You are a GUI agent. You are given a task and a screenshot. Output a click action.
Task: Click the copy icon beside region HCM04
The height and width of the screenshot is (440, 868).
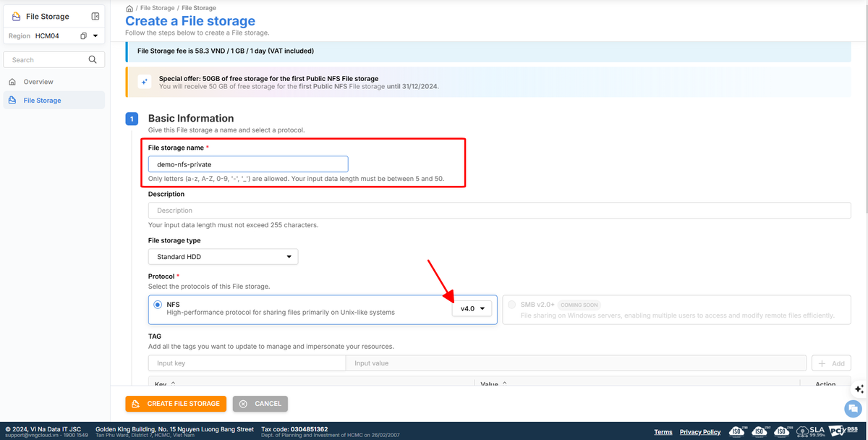click(84, 36)
